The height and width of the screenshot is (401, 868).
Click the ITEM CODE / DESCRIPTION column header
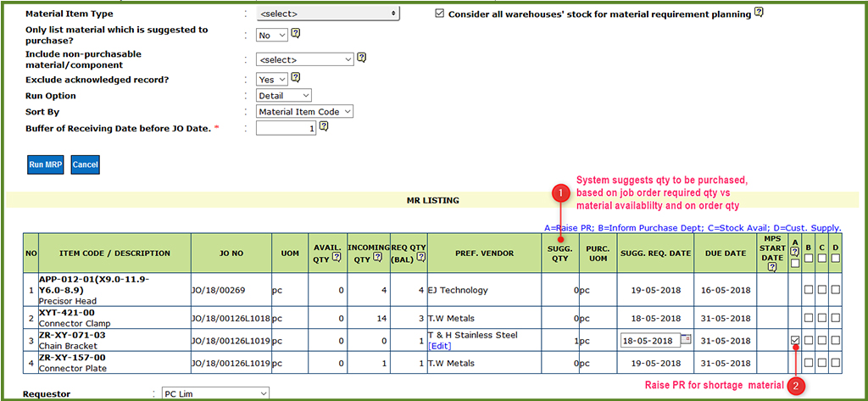click(114, 253)
